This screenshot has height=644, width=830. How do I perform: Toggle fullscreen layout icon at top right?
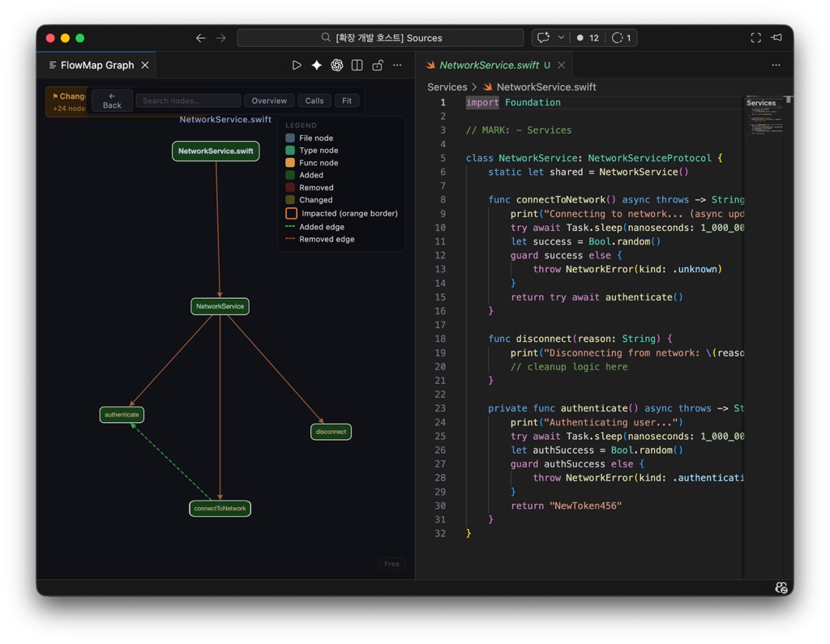pyautogui.click(x=756, y=37)
